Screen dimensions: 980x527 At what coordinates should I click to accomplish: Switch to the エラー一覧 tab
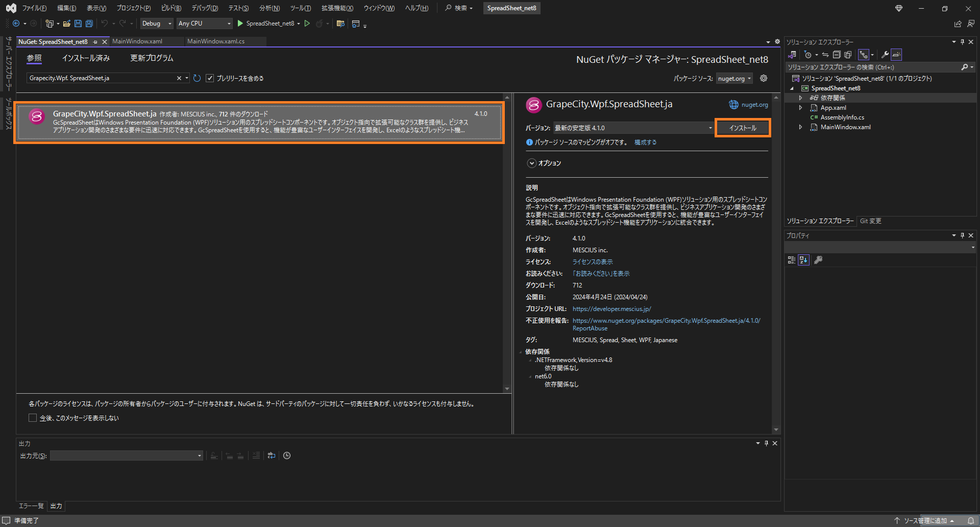coord(31,506)
